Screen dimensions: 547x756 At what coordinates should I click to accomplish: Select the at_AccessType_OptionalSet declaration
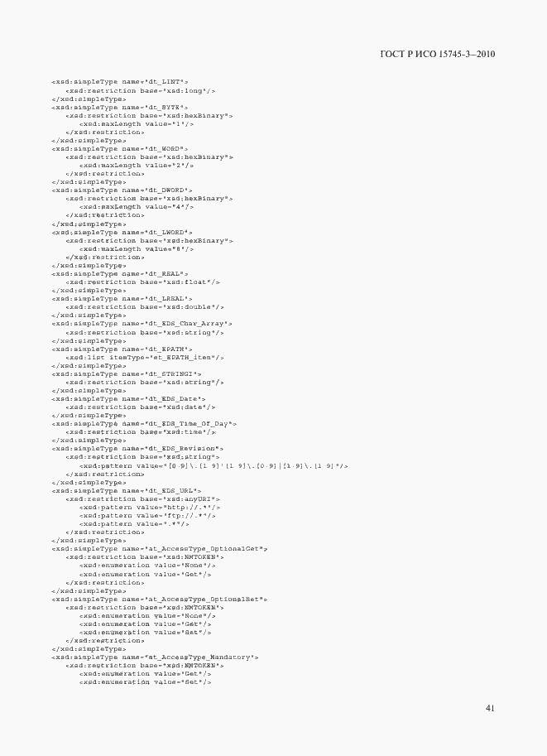pyautogui.click(x=160, y=600)
